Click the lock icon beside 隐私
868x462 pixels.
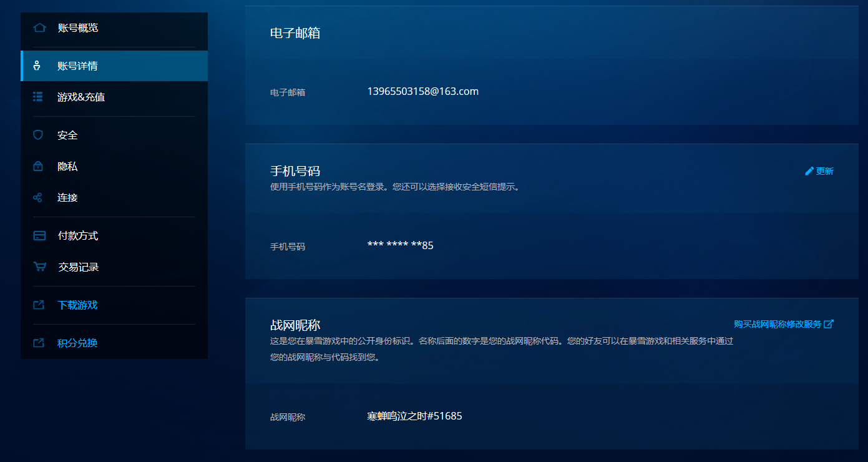pos(37,166)
